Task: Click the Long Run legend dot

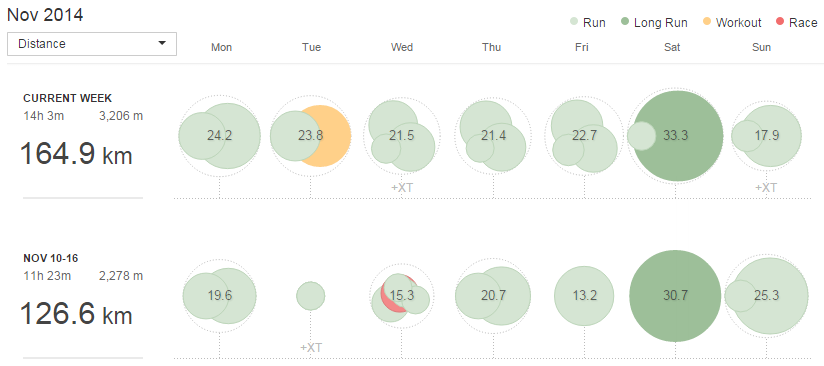Action: click(x=625, y=23)
